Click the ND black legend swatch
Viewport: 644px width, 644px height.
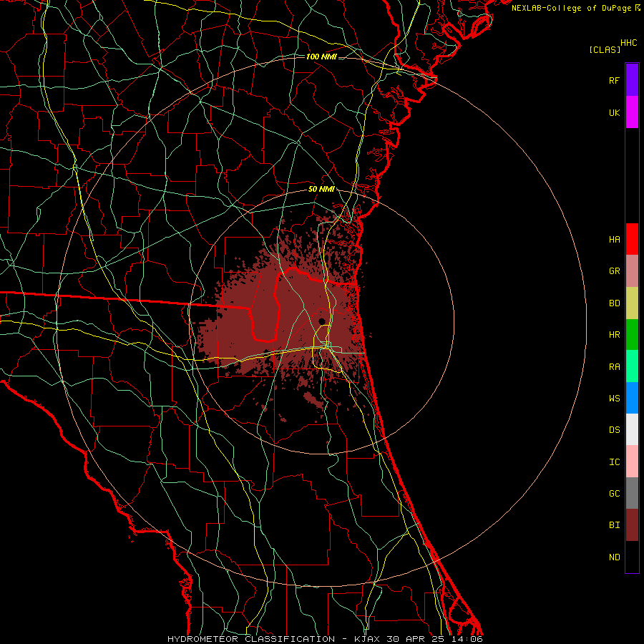(x=632, y=557)
